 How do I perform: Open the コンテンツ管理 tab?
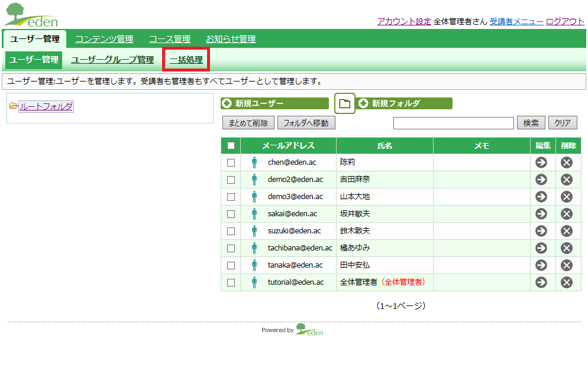point(104,39)
